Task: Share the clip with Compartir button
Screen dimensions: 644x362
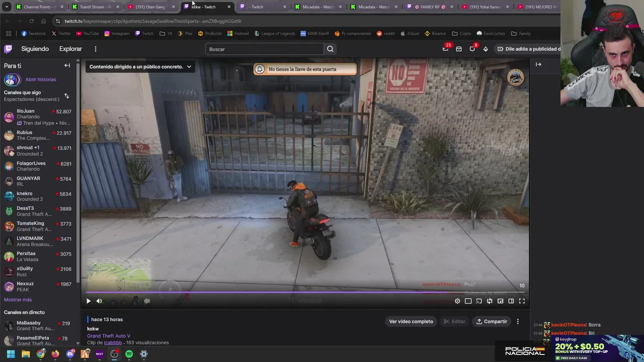Action: [492, 321]
